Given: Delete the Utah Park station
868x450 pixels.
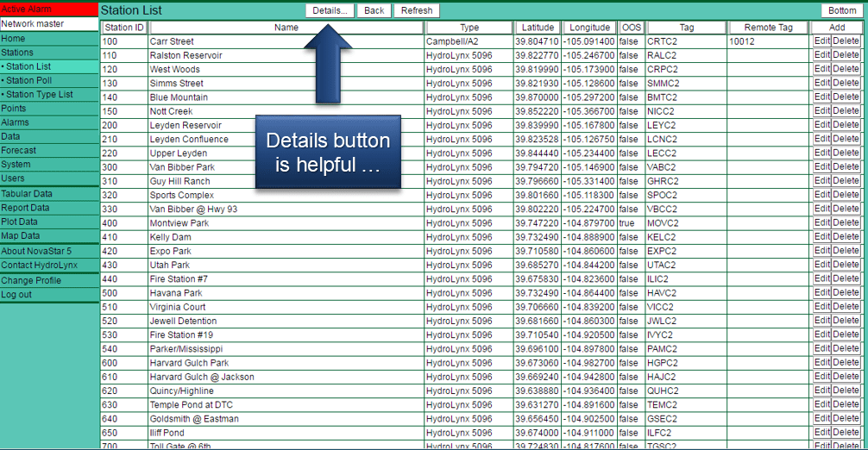Looking at the screenshot, I should click(x=846, y=265).
